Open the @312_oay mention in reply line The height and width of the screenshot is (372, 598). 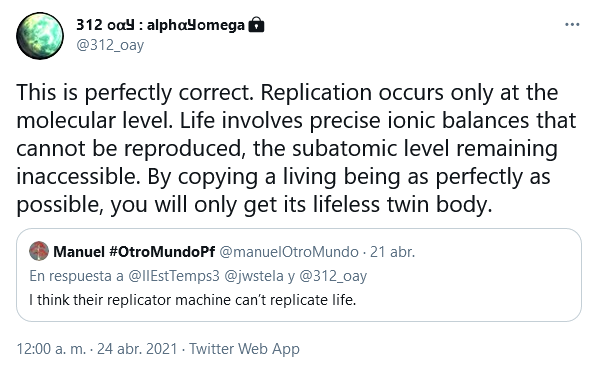[333, 276]
